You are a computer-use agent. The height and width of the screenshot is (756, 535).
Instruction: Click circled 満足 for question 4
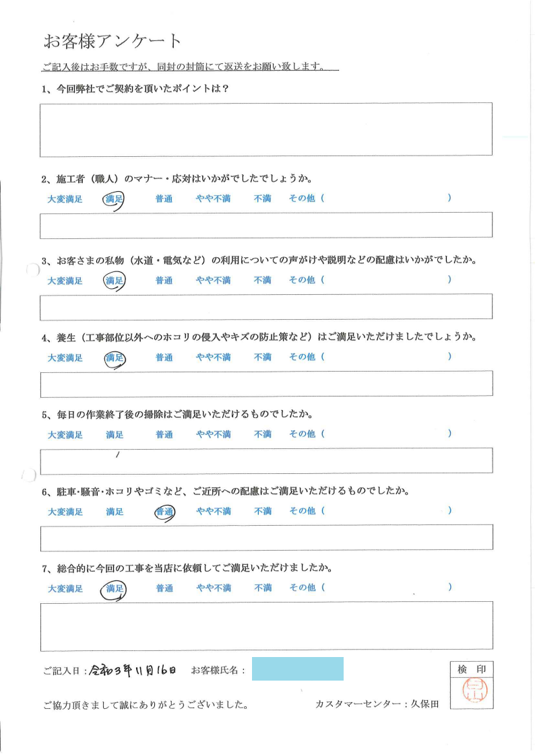115,358
